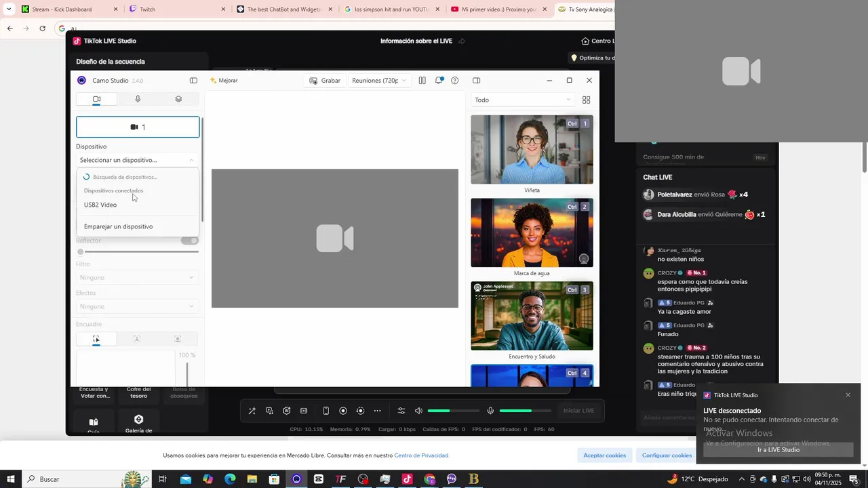This screenshot has width=868, height=488.
Task: Close the LIVE desconectado notification
Action: (848, 395)
